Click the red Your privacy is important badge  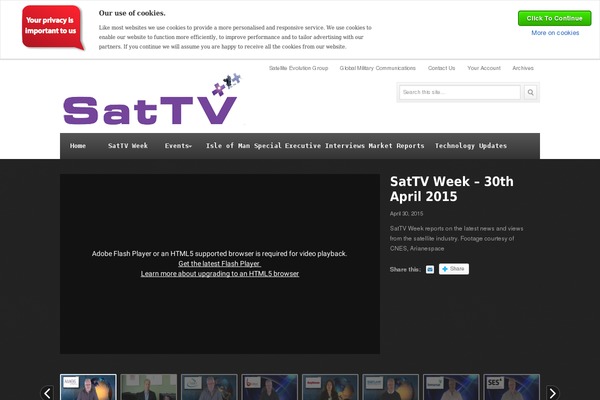53,27
